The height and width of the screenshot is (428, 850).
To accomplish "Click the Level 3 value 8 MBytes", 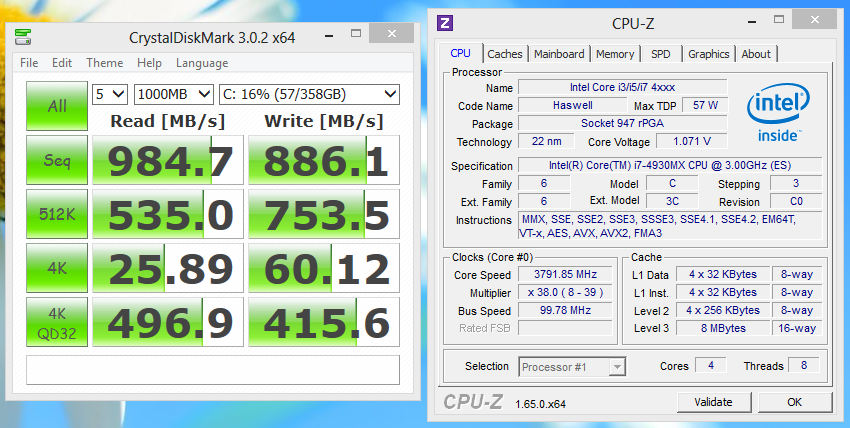I will coord(723,328).
